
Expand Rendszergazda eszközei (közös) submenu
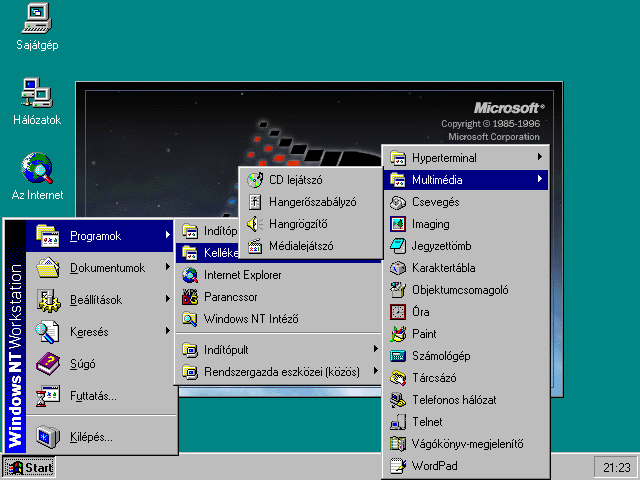280,372
